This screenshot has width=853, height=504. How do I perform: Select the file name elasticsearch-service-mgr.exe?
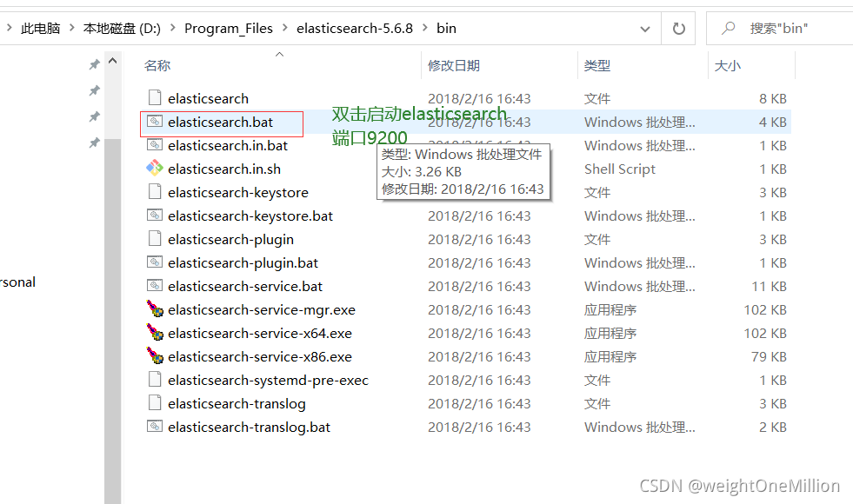[262, 309]
